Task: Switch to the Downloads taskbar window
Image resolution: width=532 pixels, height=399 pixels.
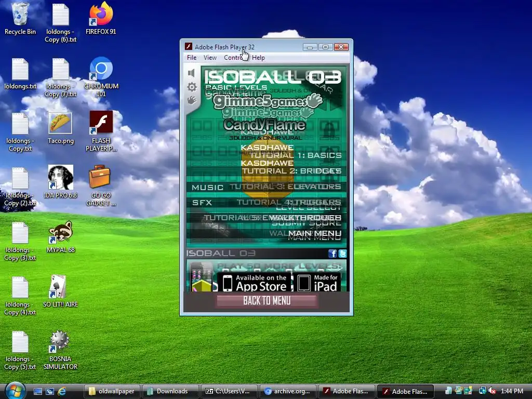Action: (170, 391)
